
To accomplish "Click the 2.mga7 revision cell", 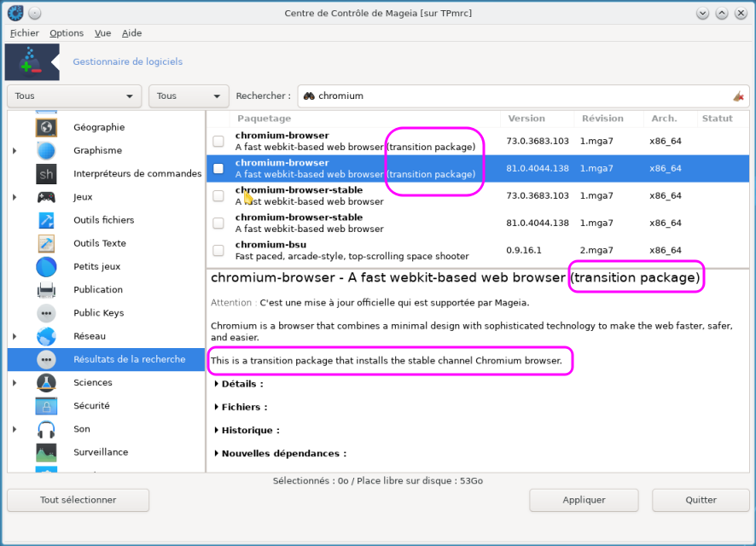I will (x=596, y=251).
